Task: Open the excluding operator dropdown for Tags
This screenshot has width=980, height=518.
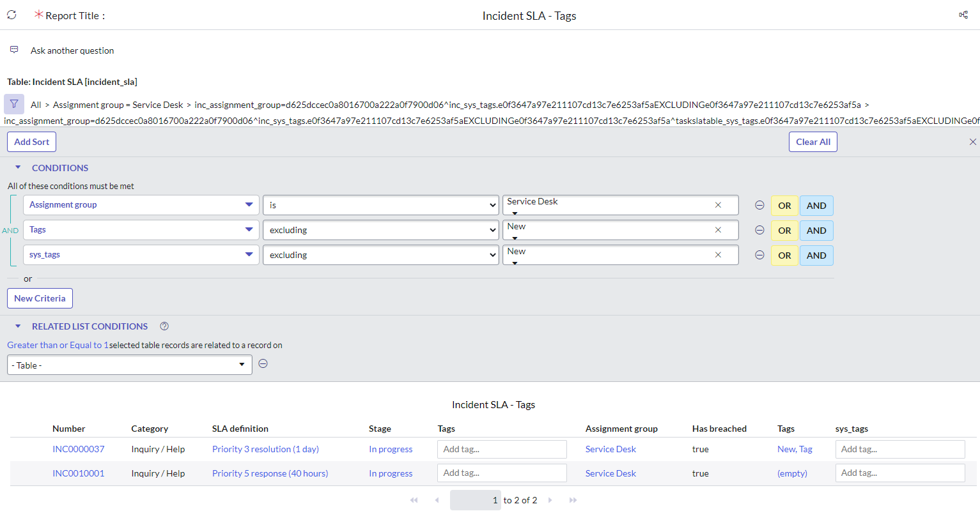Action: tap(380, 230)
